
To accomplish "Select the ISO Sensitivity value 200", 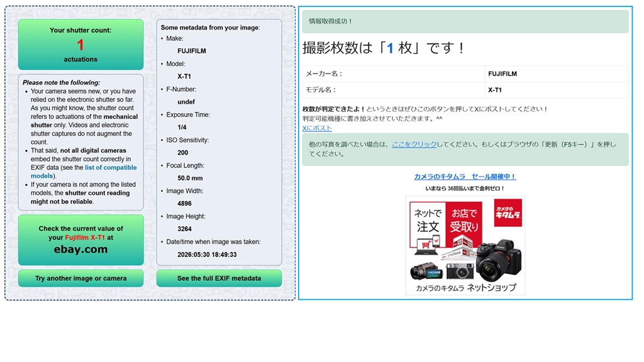I will tap(183, 153).
